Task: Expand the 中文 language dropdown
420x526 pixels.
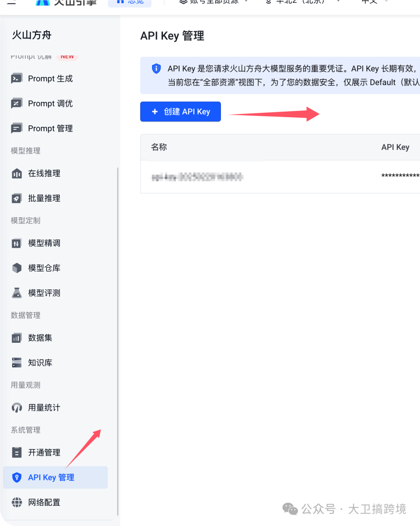Action: (371, 2)
